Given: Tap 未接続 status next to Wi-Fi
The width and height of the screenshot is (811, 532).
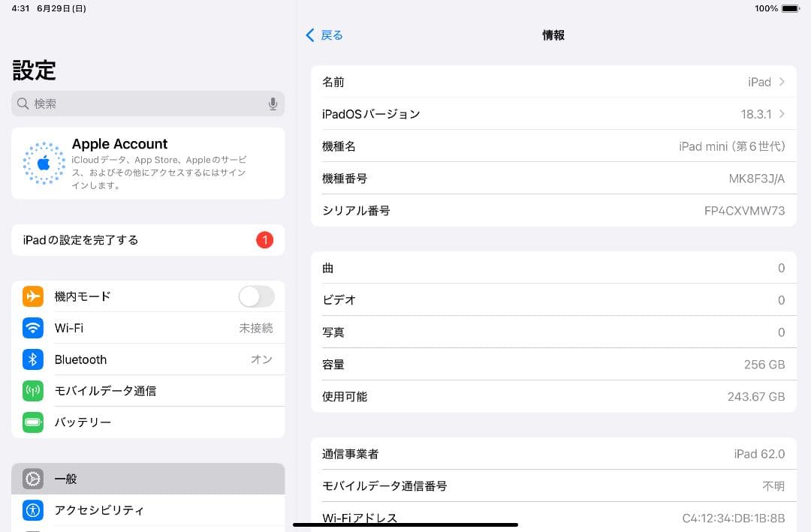Looking at the screenshot, I should [x=255, y=328].
